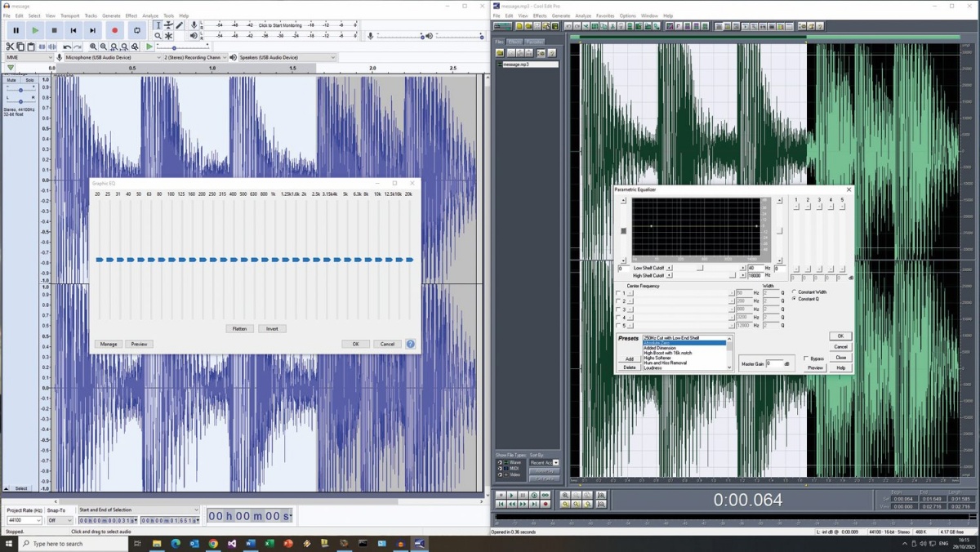The width and height of the screenshot is (980, 552).
Task: Open Speakers (USB Audio Device) dropdown
Action: click(287, 57)
